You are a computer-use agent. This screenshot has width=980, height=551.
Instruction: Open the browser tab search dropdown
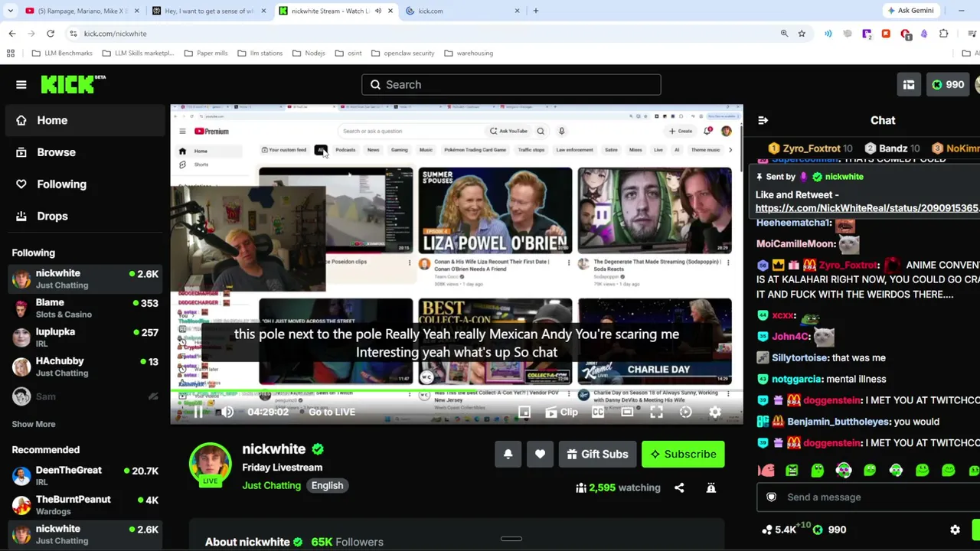(10, 11)
